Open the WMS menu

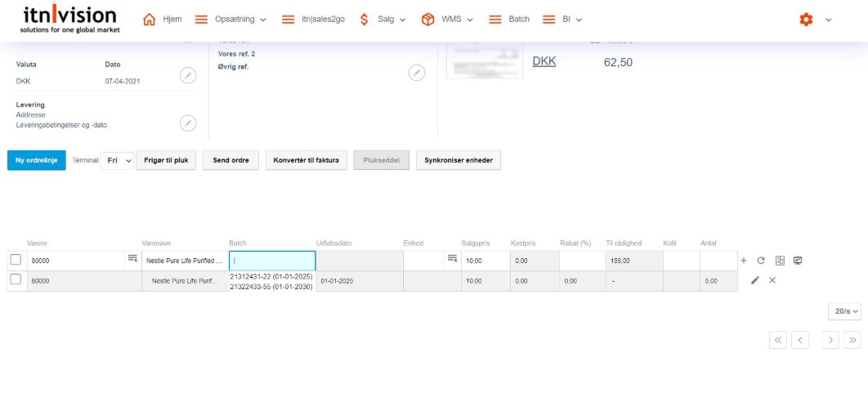(448, 20)
